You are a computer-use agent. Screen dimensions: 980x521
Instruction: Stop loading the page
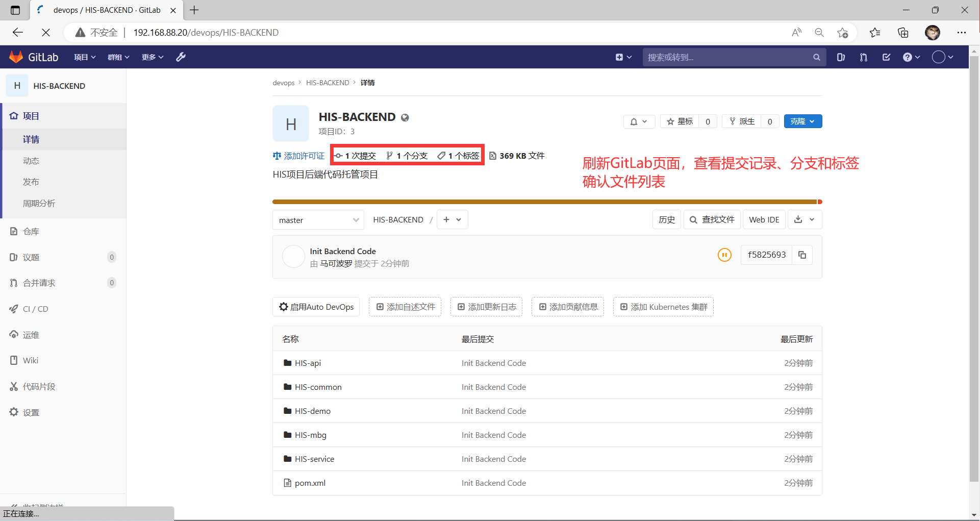click(x=46, y=33)
